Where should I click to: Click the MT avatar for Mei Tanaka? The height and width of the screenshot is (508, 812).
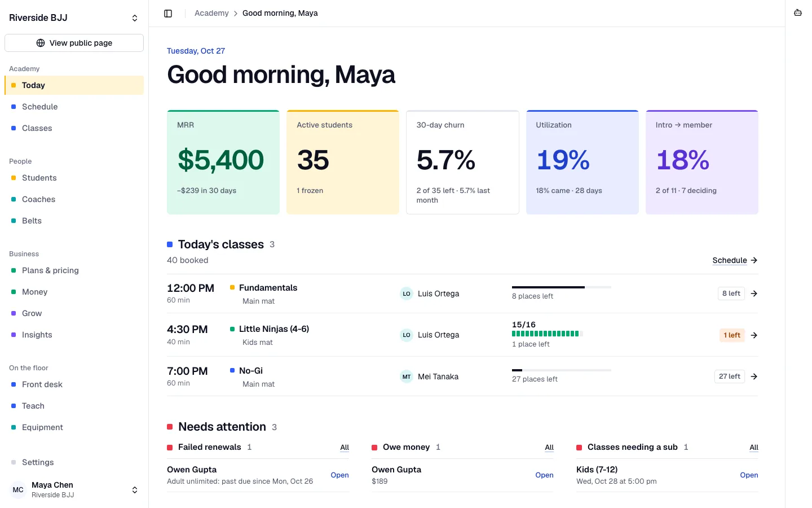point(407,376)
